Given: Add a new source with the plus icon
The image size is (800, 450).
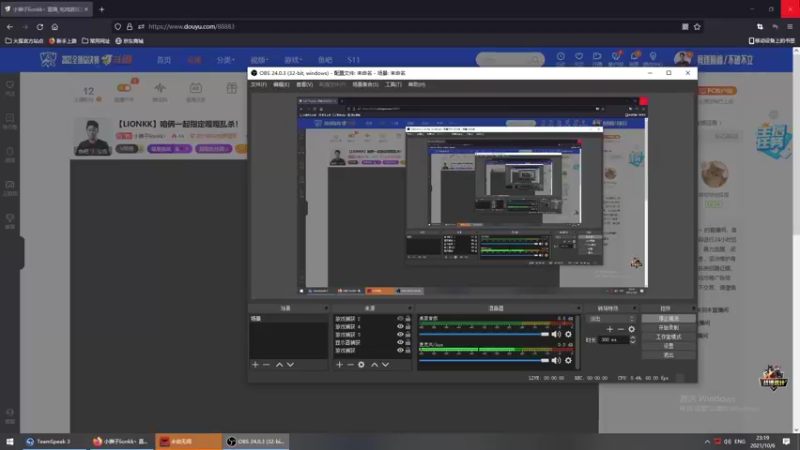Looking at the screenshot, I should [339, 365].
